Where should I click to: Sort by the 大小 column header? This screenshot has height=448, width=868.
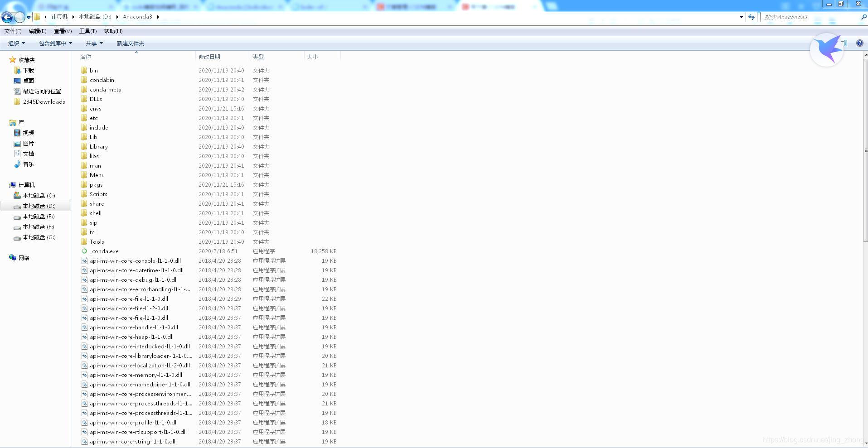coord(313,57)
